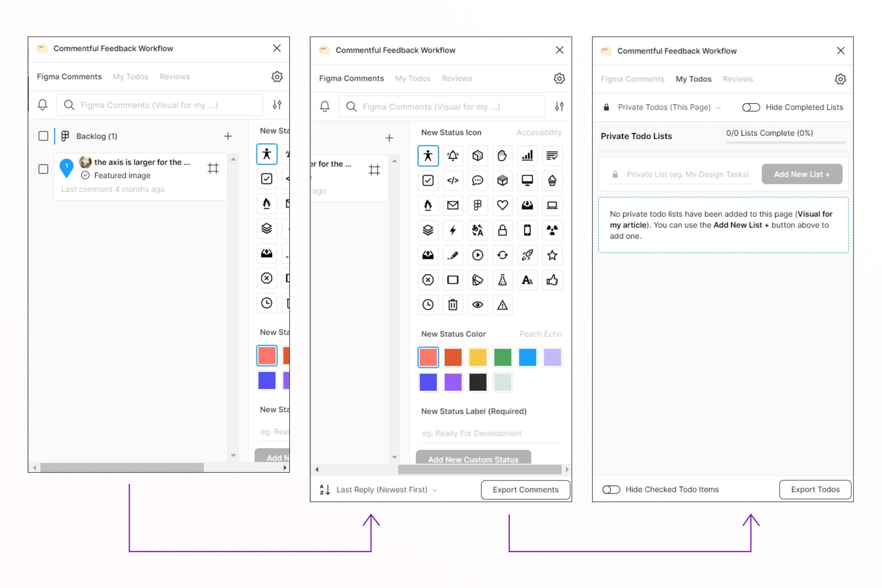The width and height of the screenshot is (882, 588).
Task: Choose the trash can status icon
Action: [453, 305]
